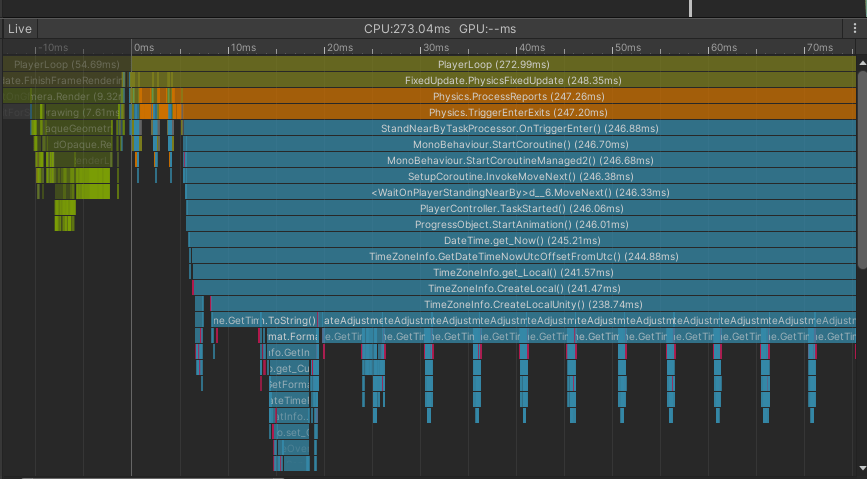
Task: Select the aqueGeometr green sample bar
Action: click(77, 128)
